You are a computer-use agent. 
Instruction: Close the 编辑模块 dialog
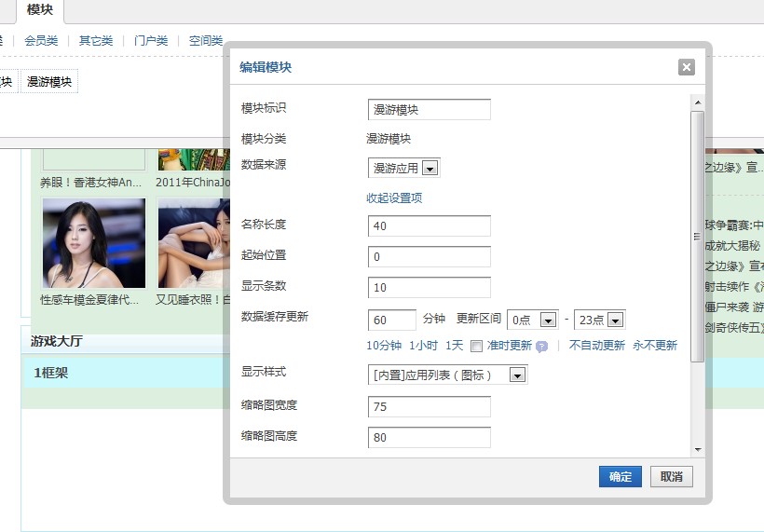pyautogui.click(x=687, y=67)
